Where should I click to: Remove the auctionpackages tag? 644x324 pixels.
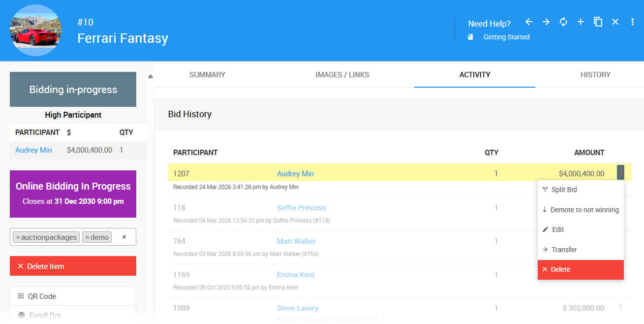tap(18, 237)
